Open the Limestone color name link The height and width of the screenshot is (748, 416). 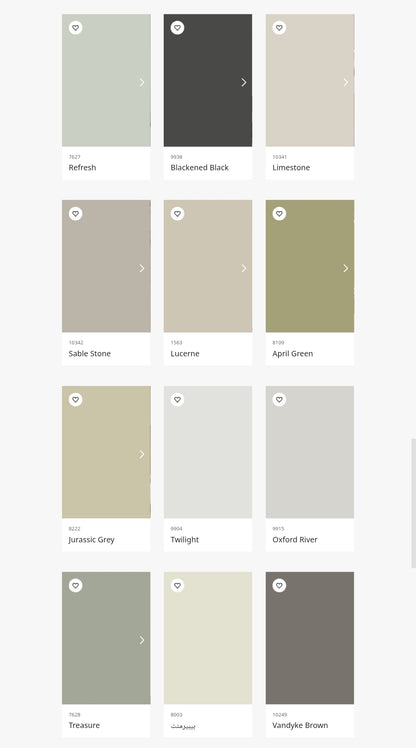[291, 167]
